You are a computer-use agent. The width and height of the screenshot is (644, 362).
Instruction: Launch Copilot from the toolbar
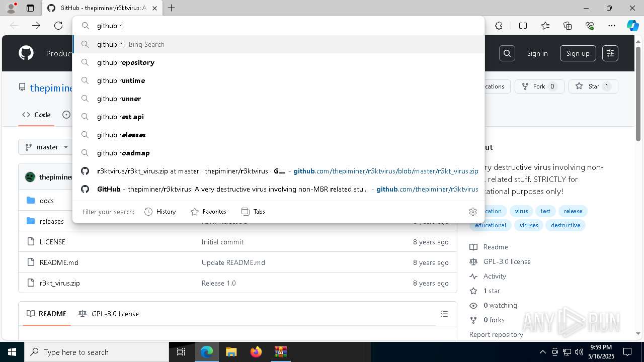[x=632, y=26]
